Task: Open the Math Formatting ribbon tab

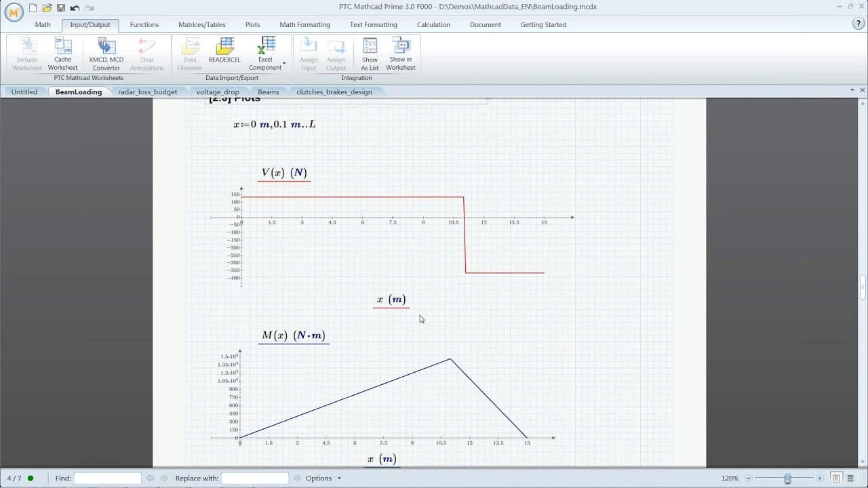Action: pyautogui.click(x=304, y=24)
